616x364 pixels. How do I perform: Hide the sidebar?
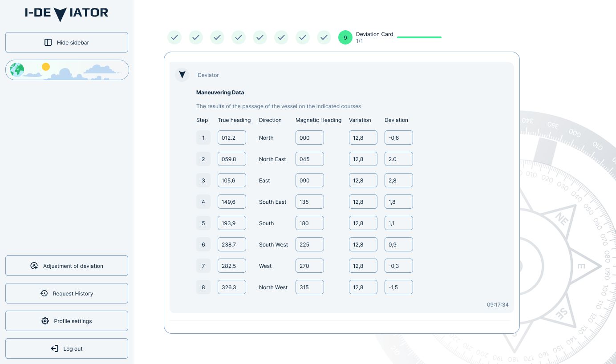[x=67, y=42]
